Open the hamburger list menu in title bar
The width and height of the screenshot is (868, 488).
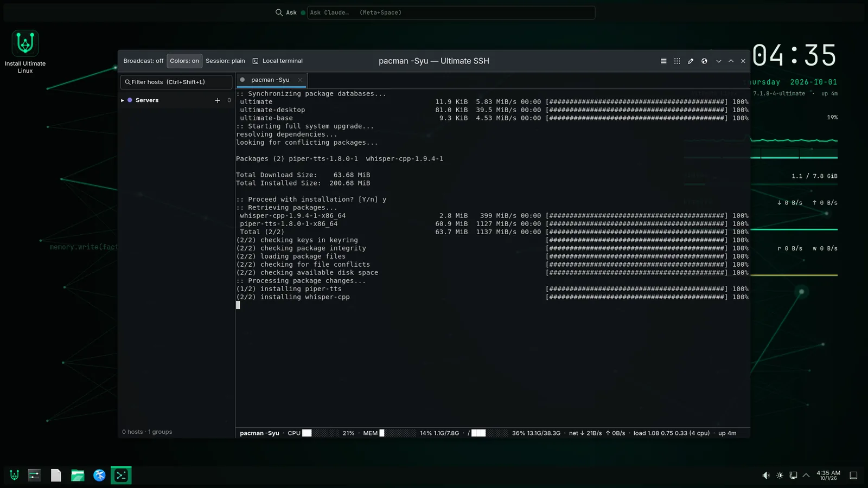pos(663,61)
